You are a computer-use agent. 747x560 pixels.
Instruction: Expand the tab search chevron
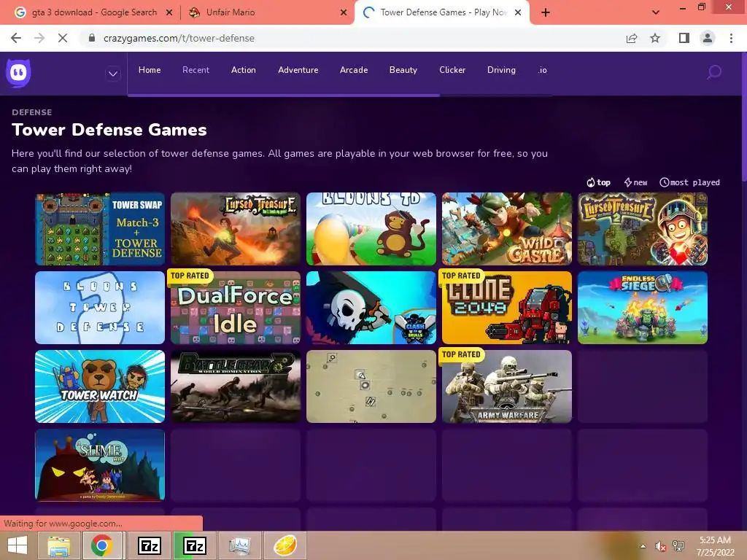click(656, 12)
